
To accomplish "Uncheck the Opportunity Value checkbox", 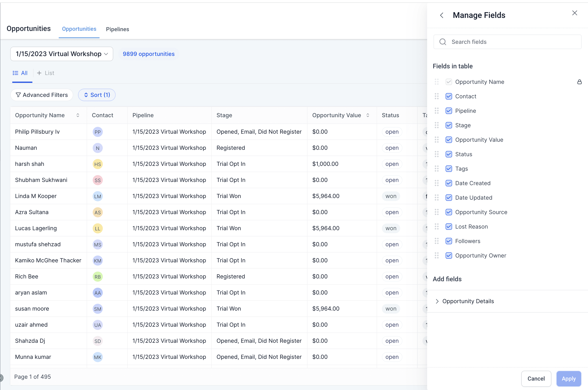I will click(x=449, y=140).
